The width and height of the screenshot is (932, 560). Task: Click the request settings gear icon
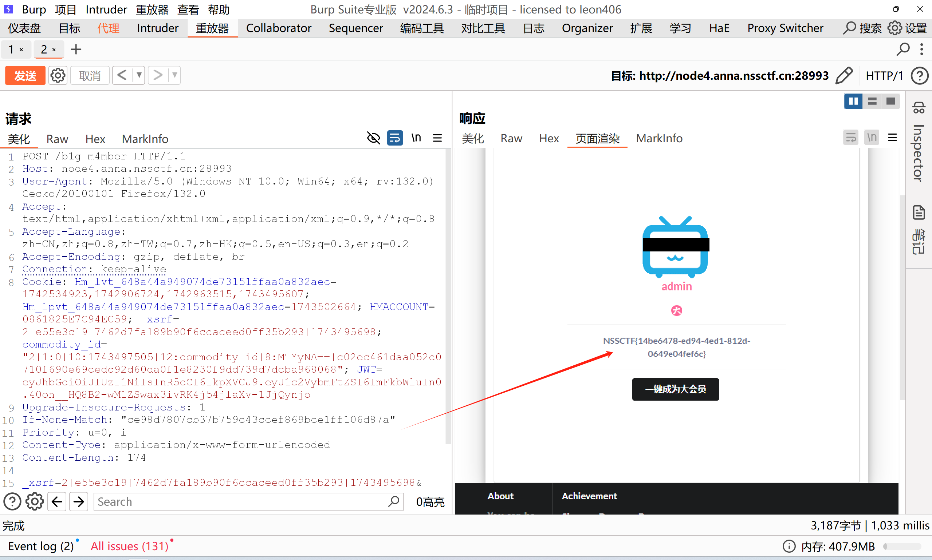(x=58, y=75)
